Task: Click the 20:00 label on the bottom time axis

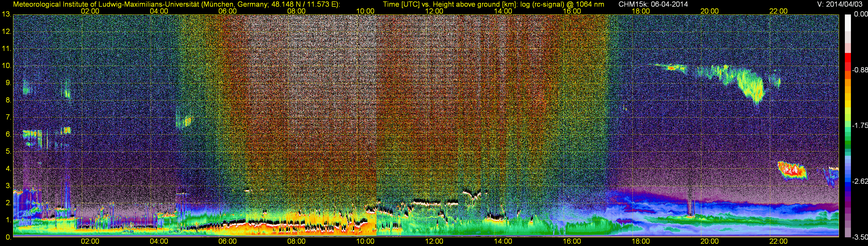Action: (x=710, y=241)
